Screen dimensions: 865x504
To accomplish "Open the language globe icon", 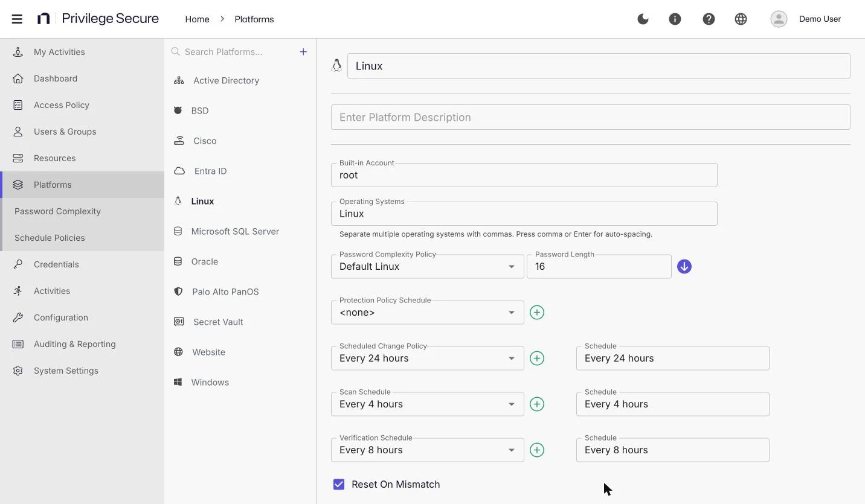I will click(x=741, y=19).
